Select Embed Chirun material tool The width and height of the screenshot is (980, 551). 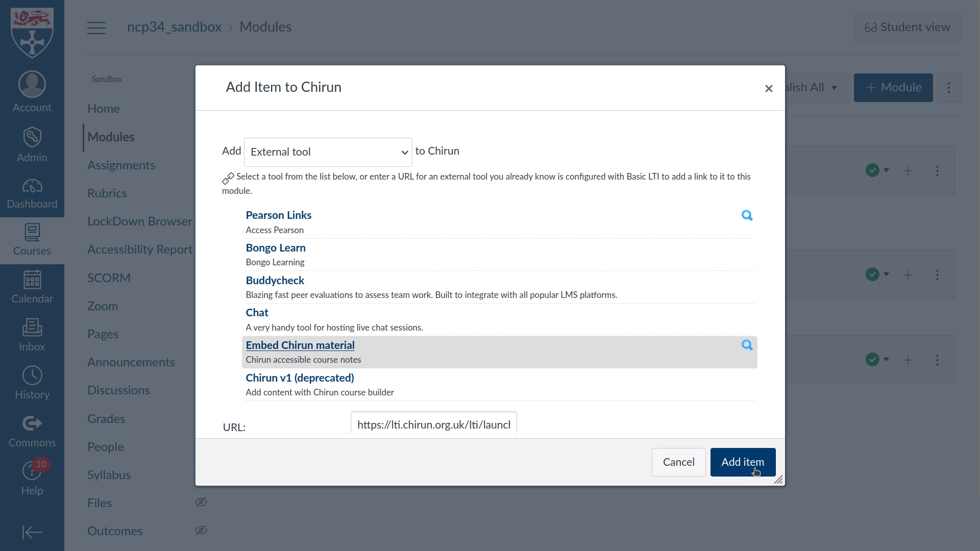(x=300, y=345)
